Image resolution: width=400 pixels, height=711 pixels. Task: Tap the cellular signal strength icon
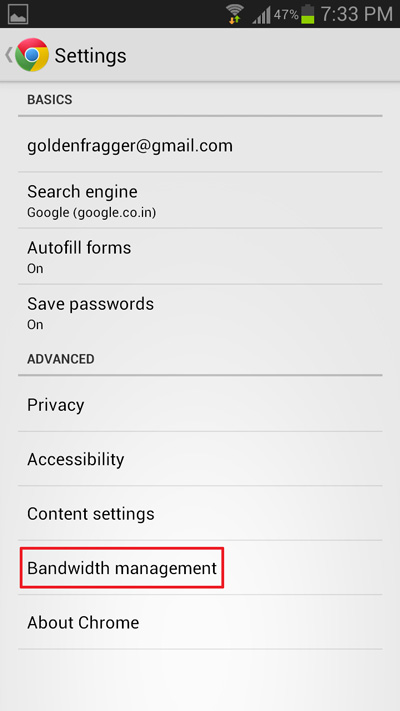(x=262, y=15)
